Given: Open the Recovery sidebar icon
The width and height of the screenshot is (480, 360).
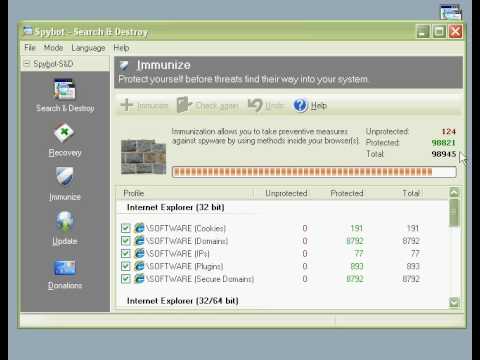Looking at the screenshot, I should tap(64, 133).
